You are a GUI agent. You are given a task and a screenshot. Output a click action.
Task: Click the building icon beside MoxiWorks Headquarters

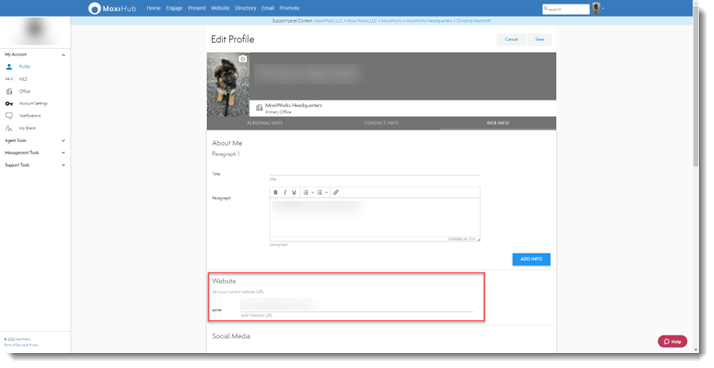(x=259, y=107)
